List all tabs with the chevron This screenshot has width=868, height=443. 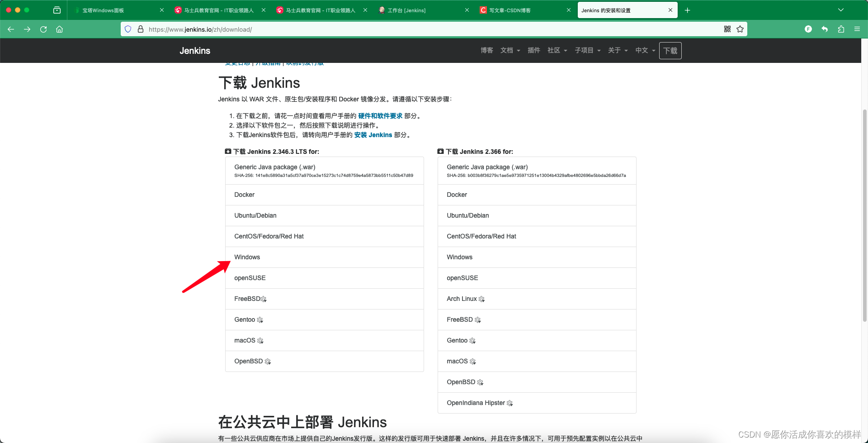(x=841, y=10)
